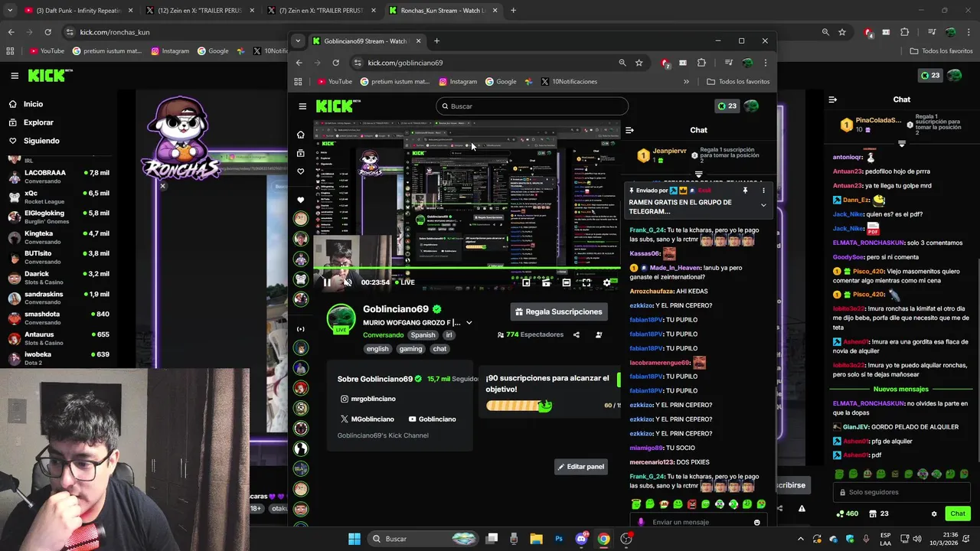Click 10Notificaciones bookmark in front window

click(569, 82)
